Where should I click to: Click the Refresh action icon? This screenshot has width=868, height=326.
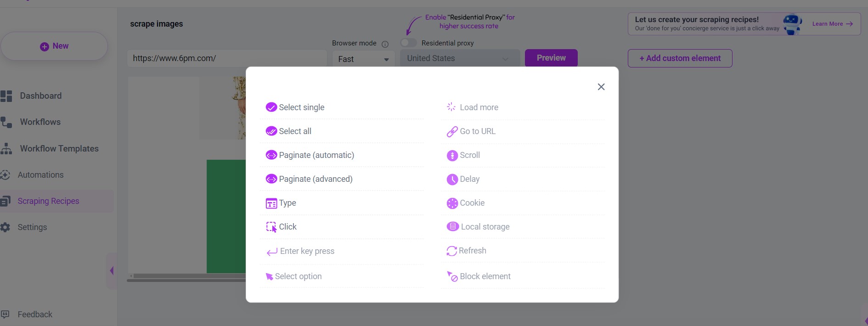click(x=452, y=250)
